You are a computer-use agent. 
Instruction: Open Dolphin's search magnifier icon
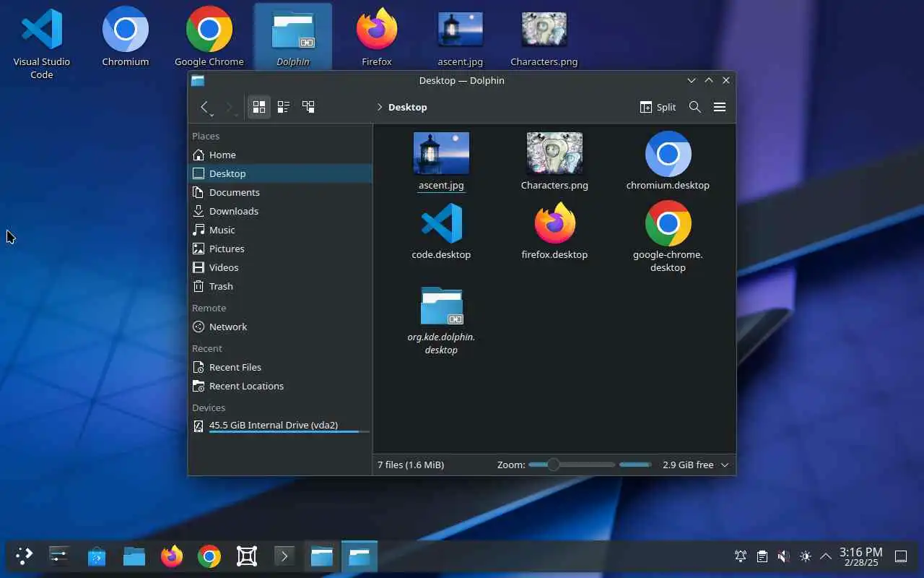pos(695,107)
